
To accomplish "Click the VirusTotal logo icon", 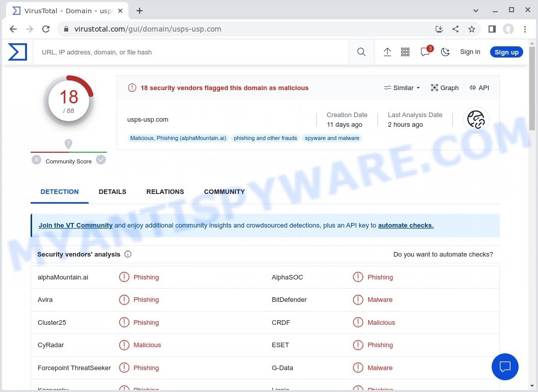I will click(x=17, y=52).
